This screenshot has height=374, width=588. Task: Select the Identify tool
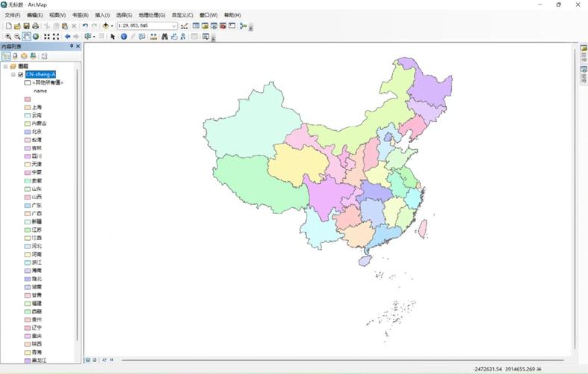124,37
